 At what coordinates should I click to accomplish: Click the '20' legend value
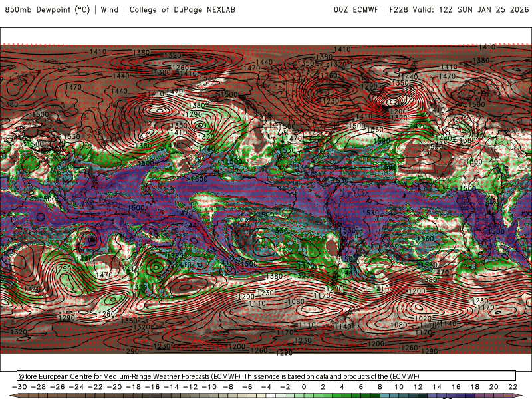(x=494, y=387)
